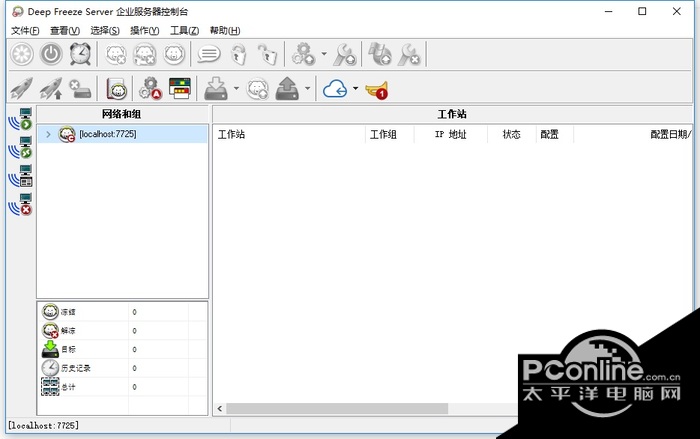
Task: Click the book with bear icon
Action: [x=117, y=88]
